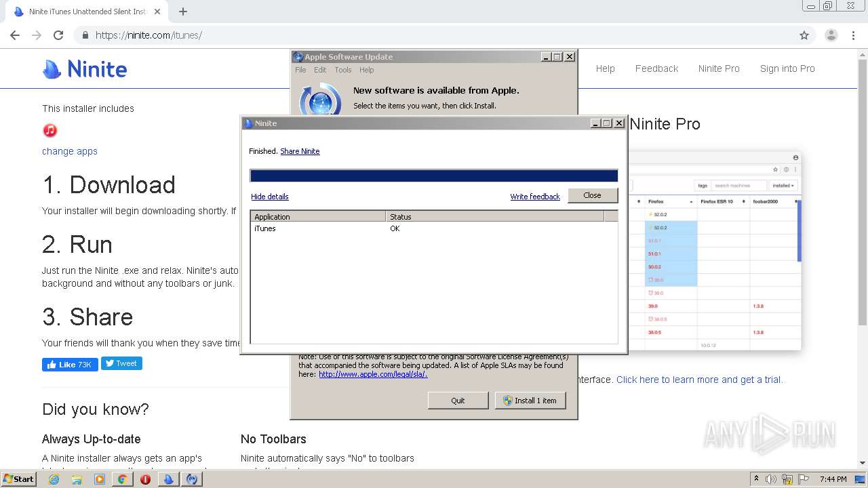Open the media player taskbar icon
The height and width of the screenshot is (488, 868).
click(x=100, y=479)
